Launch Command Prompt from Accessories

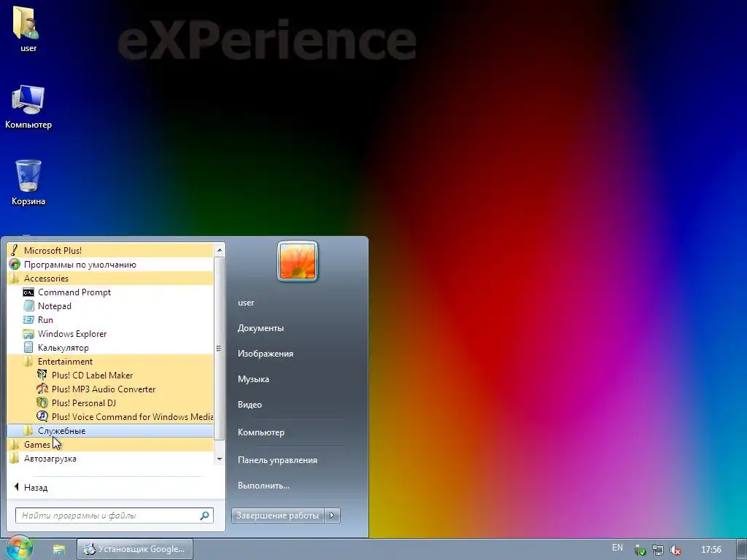(x=110, y=292)
